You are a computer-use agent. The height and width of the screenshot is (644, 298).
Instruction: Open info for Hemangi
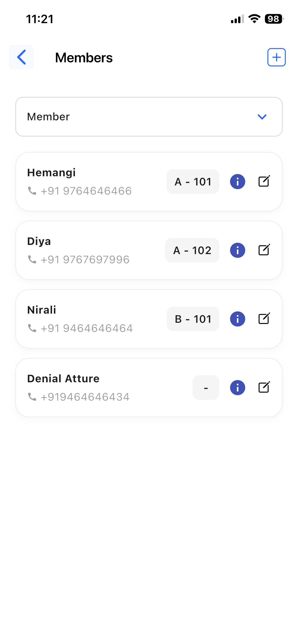tap(237, 182)
